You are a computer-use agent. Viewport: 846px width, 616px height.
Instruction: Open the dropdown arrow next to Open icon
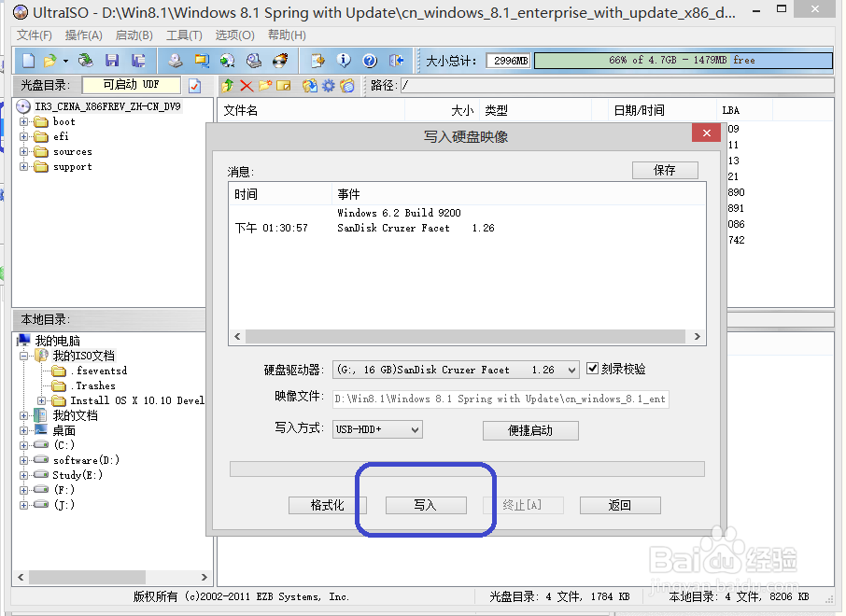[x=65, y=61]
